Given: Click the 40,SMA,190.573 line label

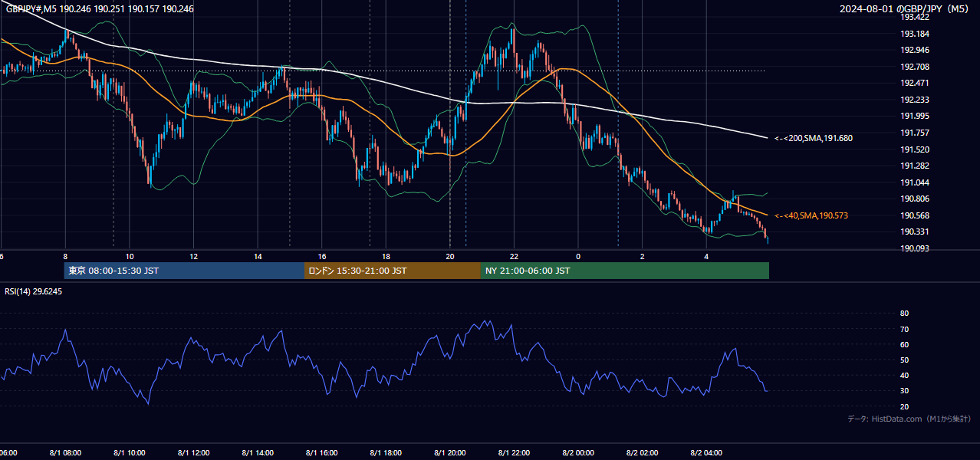Looking at the screenshot, I should tap(811, 216).
